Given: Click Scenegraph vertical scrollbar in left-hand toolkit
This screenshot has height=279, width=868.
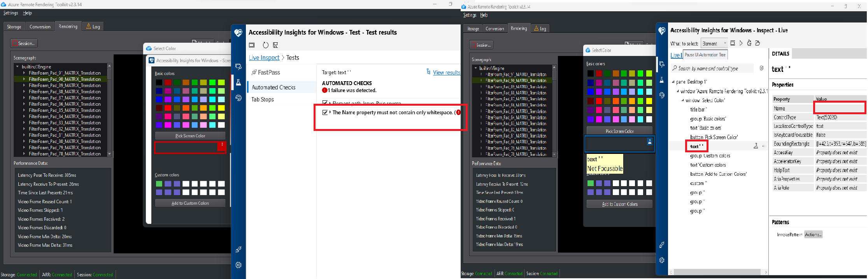Looking at the screenshot, I should [109, 110].
